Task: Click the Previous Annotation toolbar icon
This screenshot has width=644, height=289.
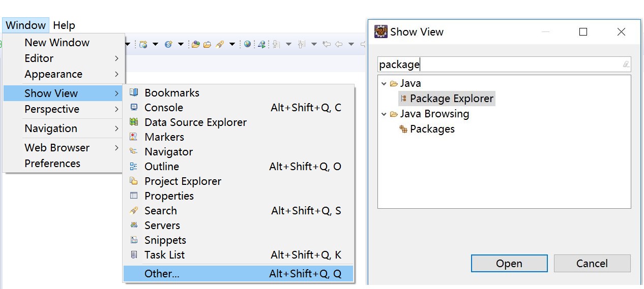Action: point(302,44)
